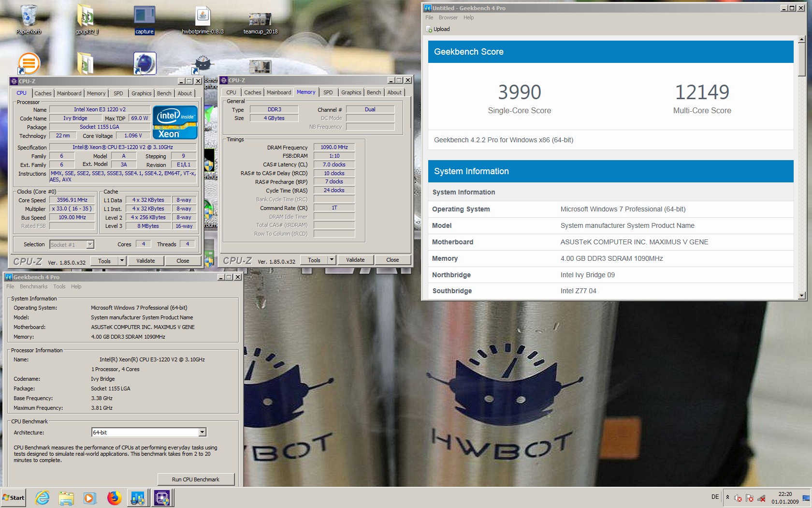This screenshot has height=508, width=812.
Task: Open Tools dropdown arrow in left CPU-Z window
Action: 122,261
